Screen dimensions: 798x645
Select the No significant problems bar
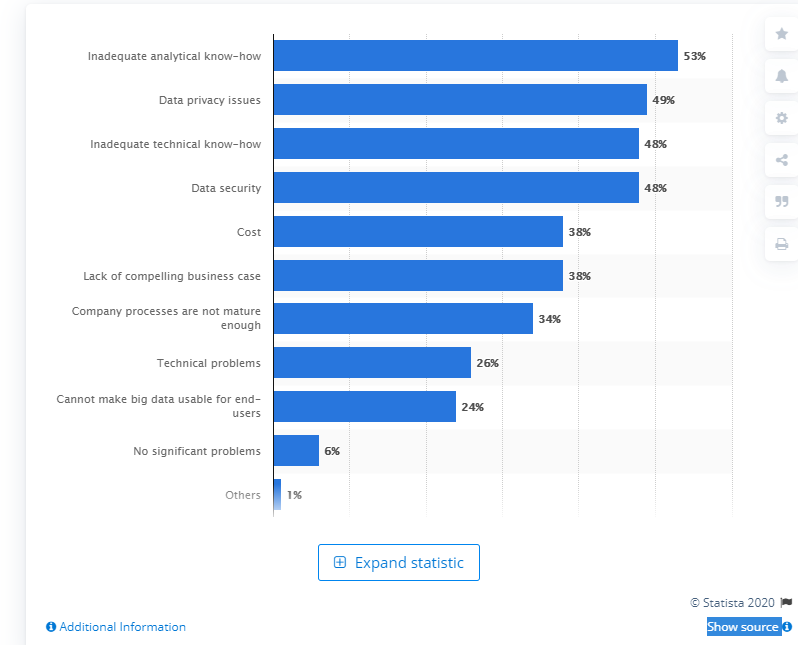[296, 451]
